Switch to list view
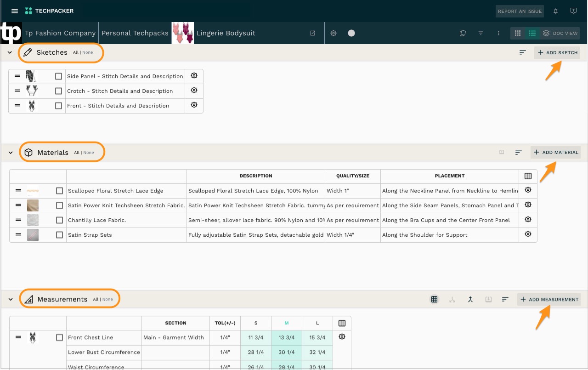Viewport: 588px width, 370px height. (x=532, y=33)
